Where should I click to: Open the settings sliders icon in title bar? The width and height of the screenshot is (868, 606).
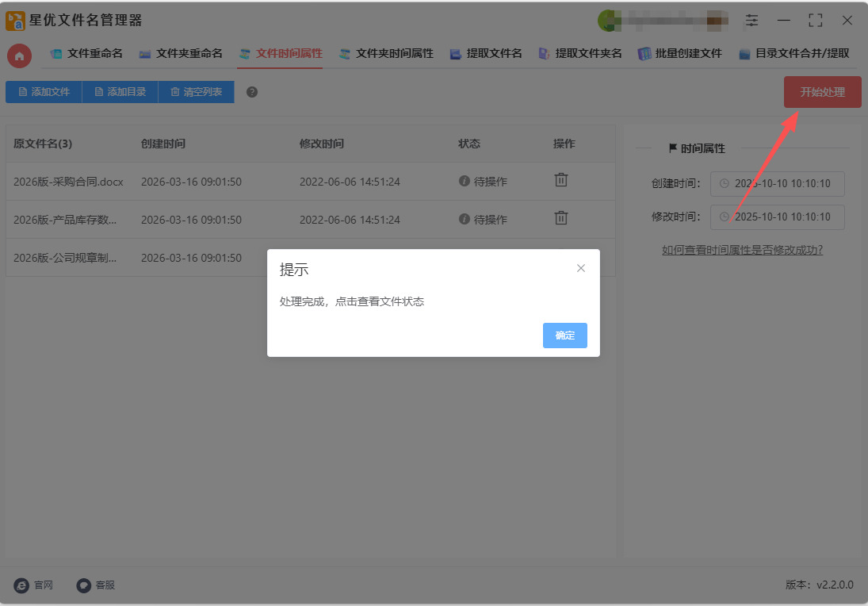coord(751,21)
